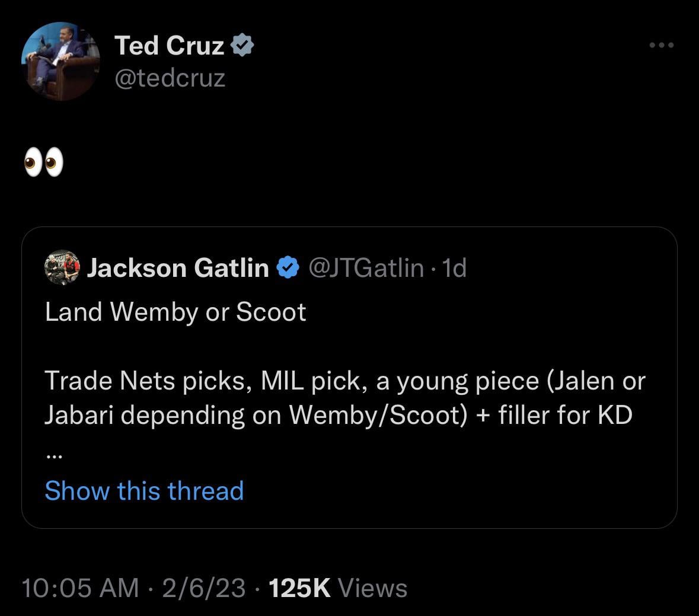The image size is (699, 616).
Task: Open Ted Cruz's profile picture
Action: 60,61
